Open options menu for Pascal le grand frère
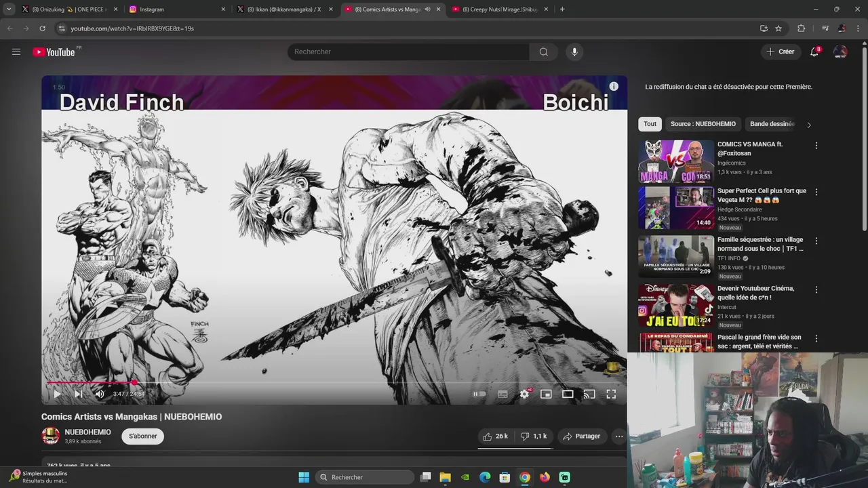Image resolution: width=868 pixels, height=488 pixels. [816, 338]
